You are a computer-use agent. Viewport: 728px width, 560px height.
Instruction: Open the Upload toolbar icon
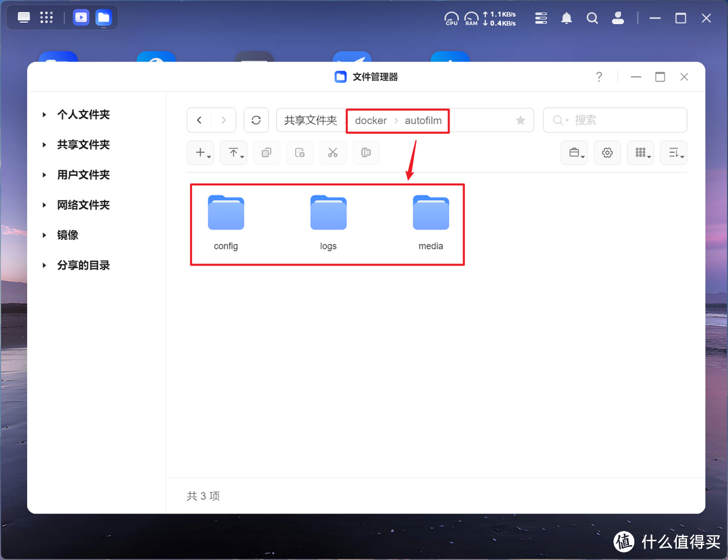(233, 152)
